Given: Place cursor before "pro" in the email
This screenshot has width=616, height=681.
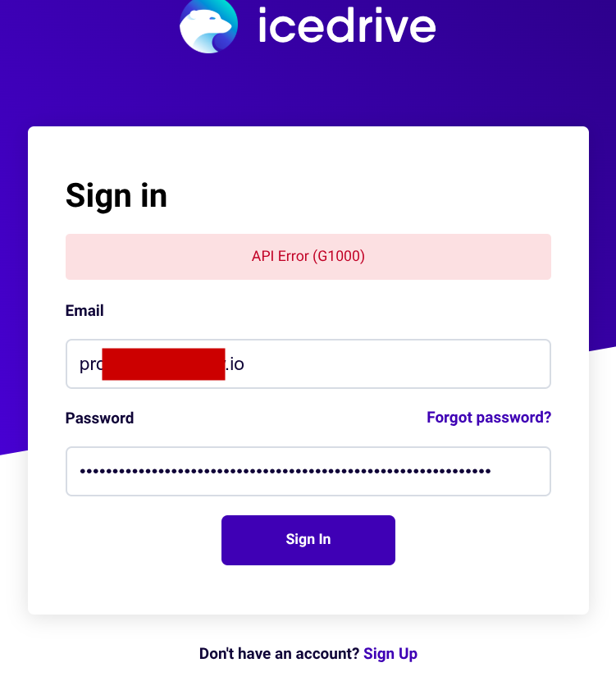Looking at the screenshot, I should point(80,363).
